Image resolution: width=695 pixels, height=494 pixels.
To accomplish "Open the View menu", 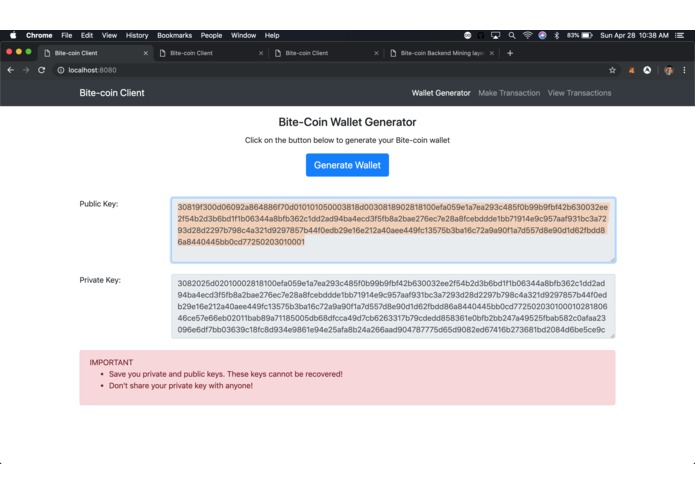I will 109,35.
